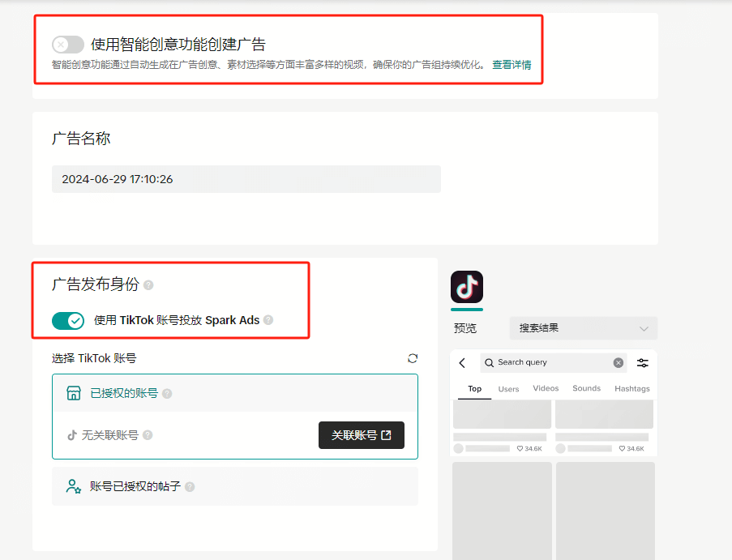Click the 关联账号 button
The height and width of the screenshot is (560, 732).
362,435
